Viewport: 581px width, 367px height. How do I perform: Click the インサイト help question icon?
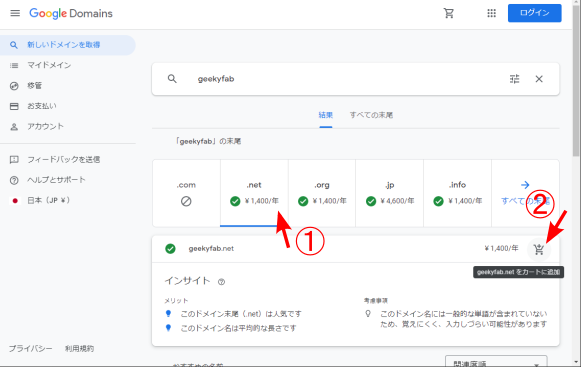221,282
